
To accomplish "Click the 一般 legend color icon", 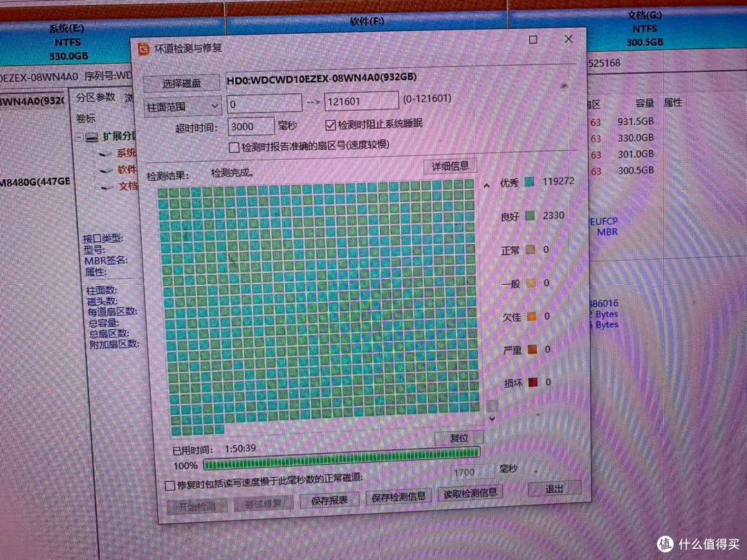I will [x=531, y=283].
